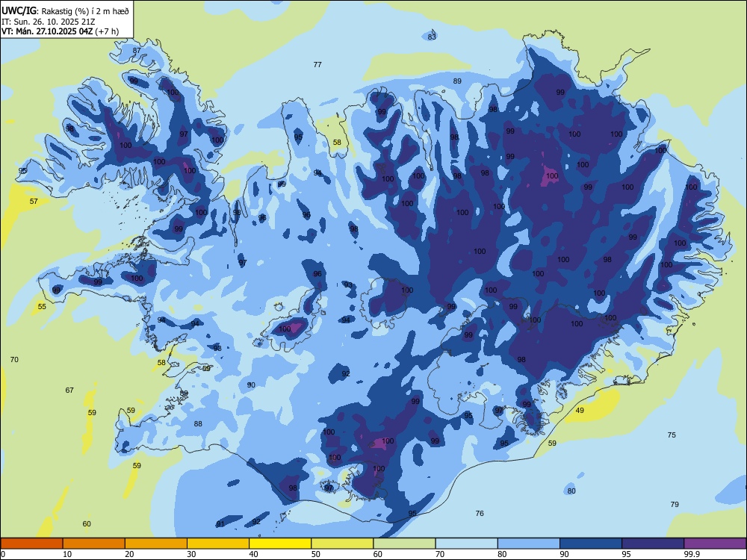Image resolution: width=747 pixels, height=560 pixels.
Task: Click the light orange 20–30 legend swatch
Action: click(156, 544)
